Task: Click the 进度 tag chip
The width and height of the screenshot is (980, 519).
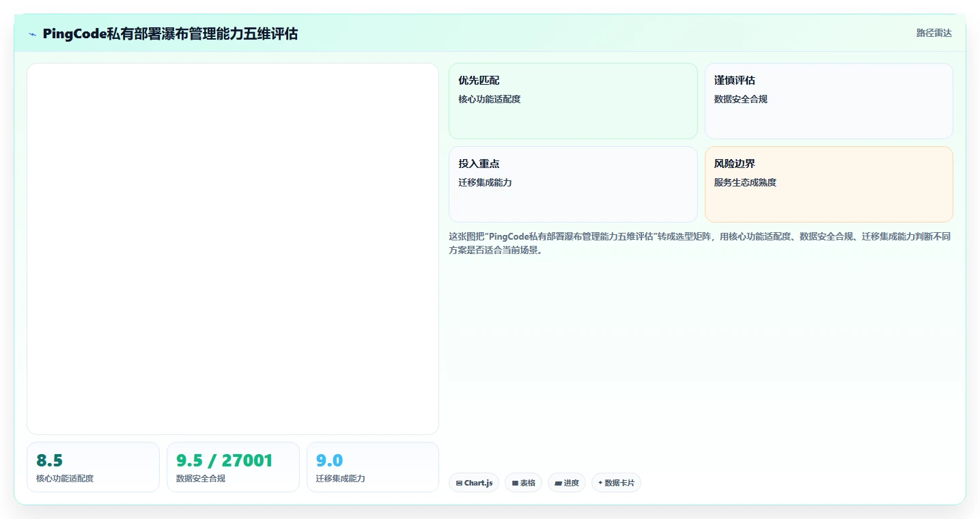Action: (x=566, y=483)
